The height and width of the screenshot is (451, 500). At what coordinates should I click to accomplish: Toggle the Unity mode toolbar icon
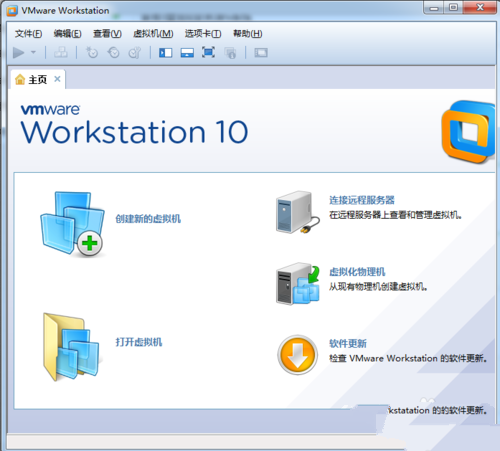[x=230, y=53]
